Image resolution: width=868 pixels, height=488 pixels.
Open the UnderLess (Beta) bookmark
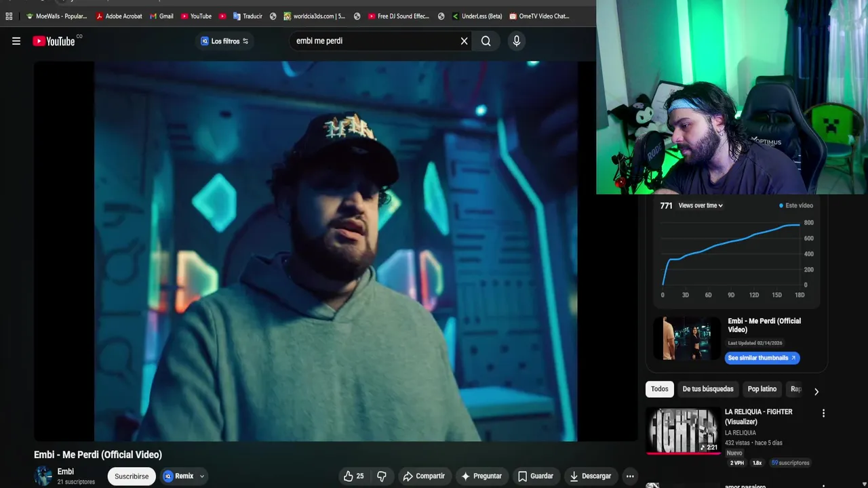[477, 16]
